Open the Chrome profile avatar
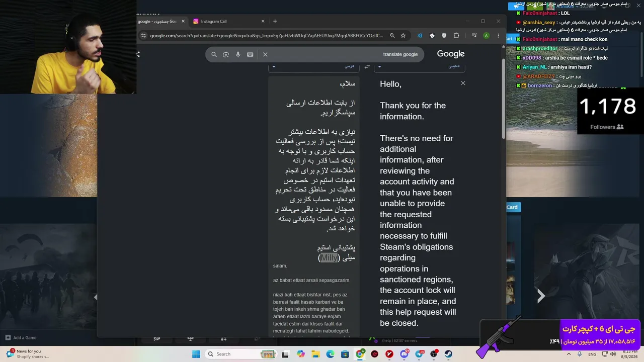 pos(486,36)
